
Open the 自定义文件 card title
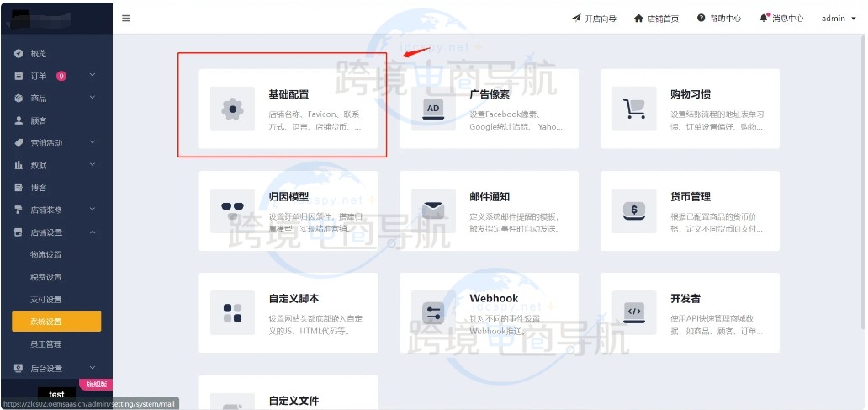294,400
